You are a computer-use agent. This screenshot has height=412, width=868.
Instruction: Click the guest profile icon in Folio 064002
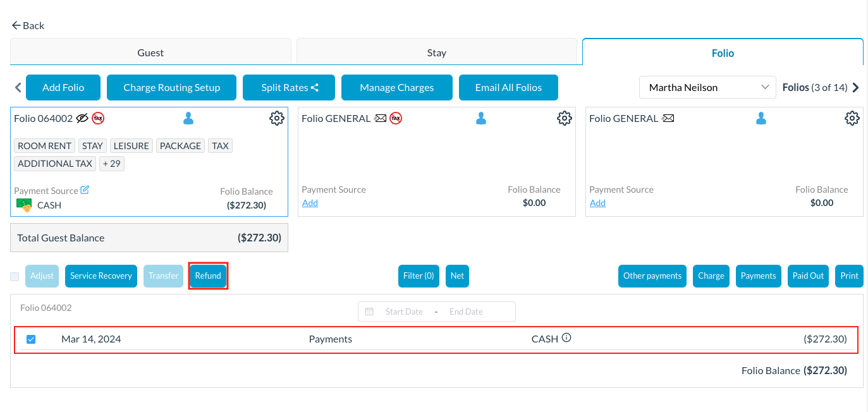point(188,118)
